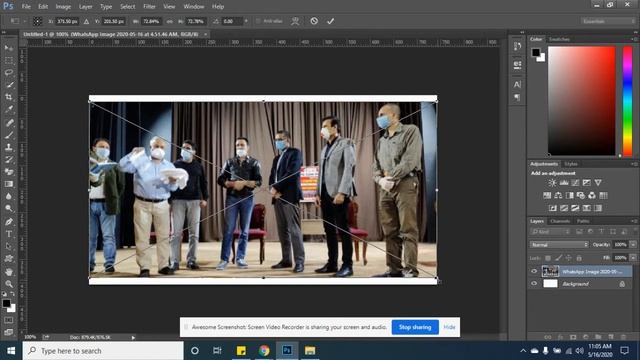Click Create new layer icon
This screenshot has width=640, height=360.
click(x=611, y=337)
